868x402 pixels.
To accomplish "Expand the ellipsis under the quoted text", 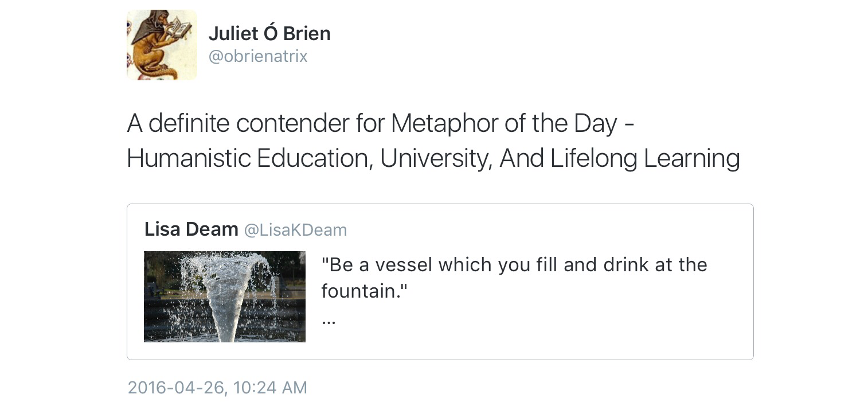I will pyautogui.click(x=329, y=321).
